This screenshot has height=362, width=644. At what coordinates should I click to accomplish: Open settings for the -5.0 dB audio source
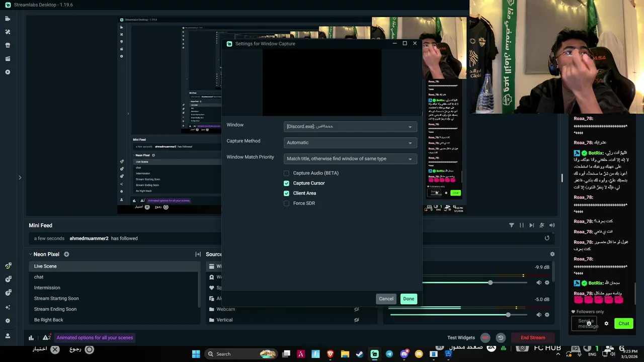coord(547,315)
